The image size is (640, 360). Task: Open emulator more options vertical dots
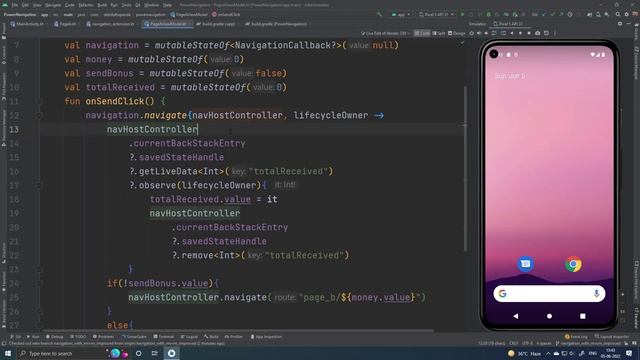pyautogui.click(x=555, y=33)
